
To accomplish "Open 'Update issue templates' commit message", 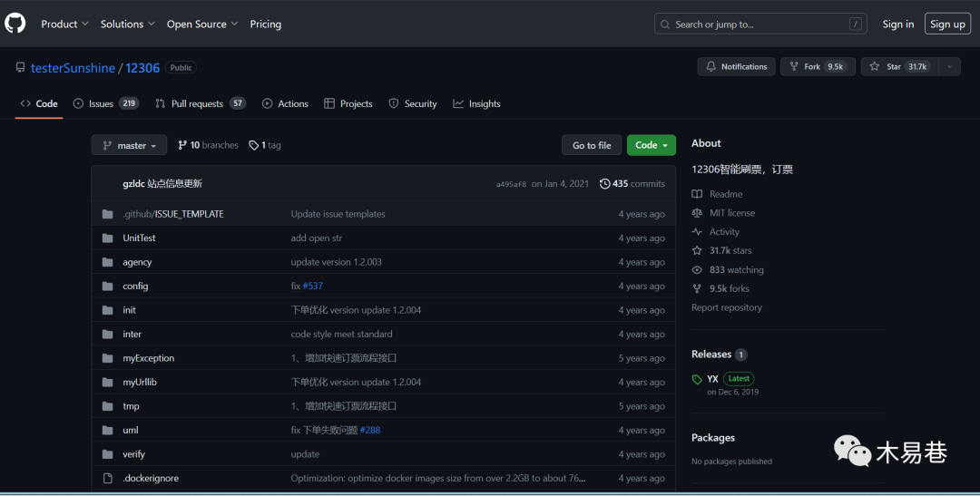I will point(338,214).
